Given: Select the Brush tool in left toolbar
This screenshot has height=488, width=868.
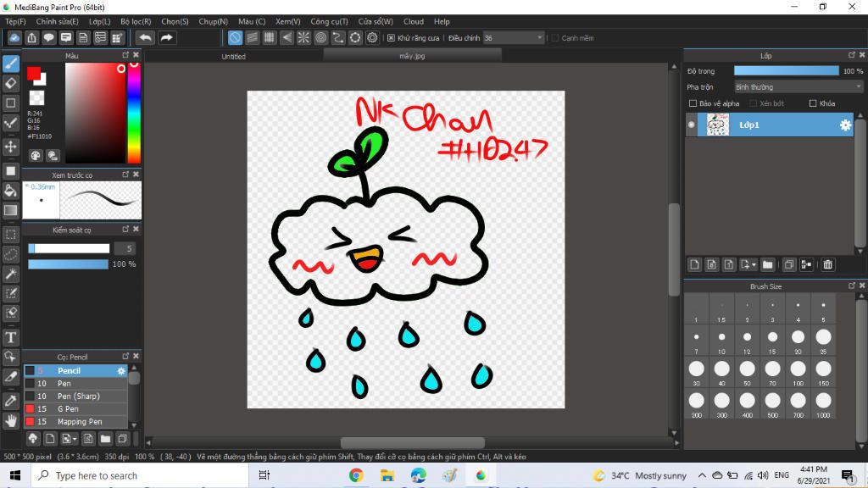Looking at the screenshot, I should click(x=10, y=64).
